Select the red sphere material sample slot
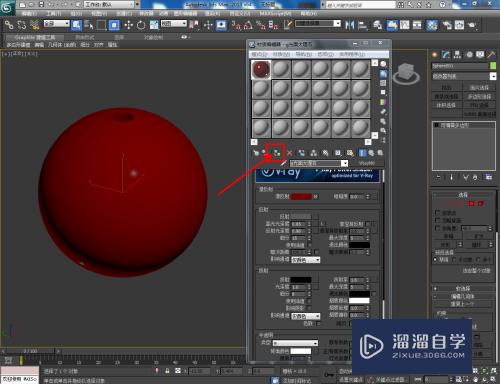The height and width of the screenshot is (384, 500). point(261,69)
